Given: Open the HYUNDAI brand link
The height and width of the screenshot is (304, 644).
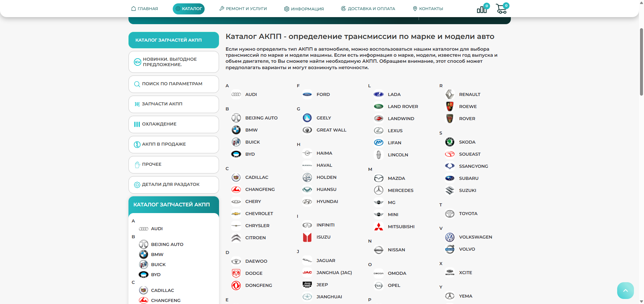Looking at the screenshot, I should tap(327, 201).
